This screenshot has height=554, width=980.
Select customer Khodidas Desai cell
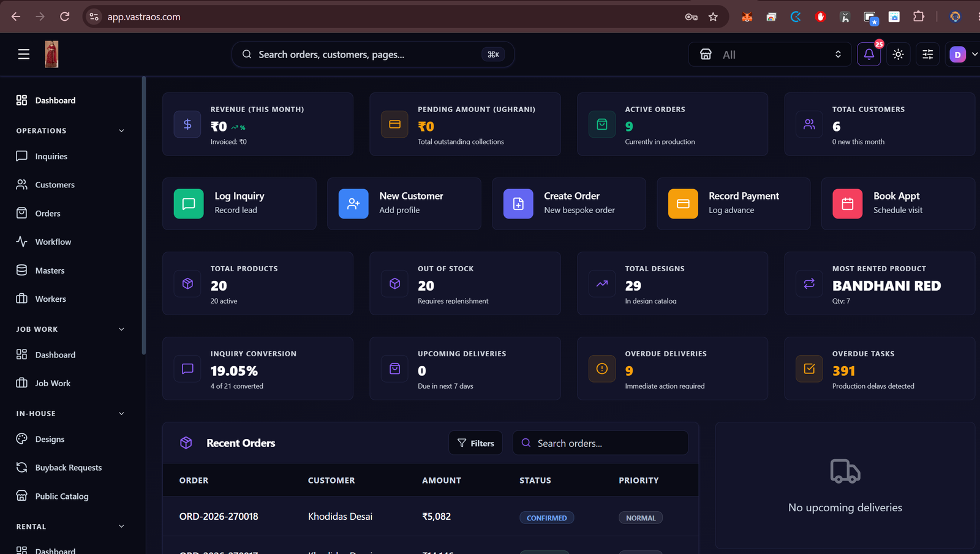coord(340,517)
